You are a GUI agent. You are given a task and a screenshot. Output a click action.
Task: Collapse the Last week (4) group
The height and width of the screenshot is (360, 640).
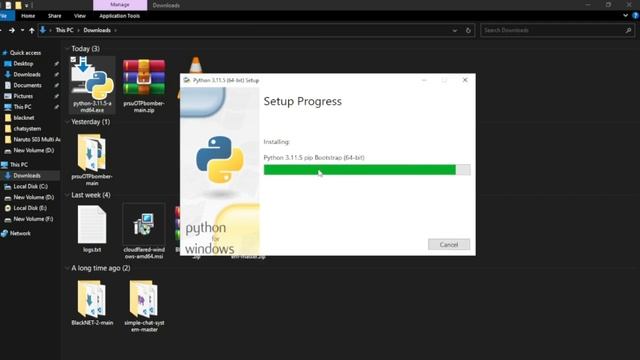click(67, 195)
